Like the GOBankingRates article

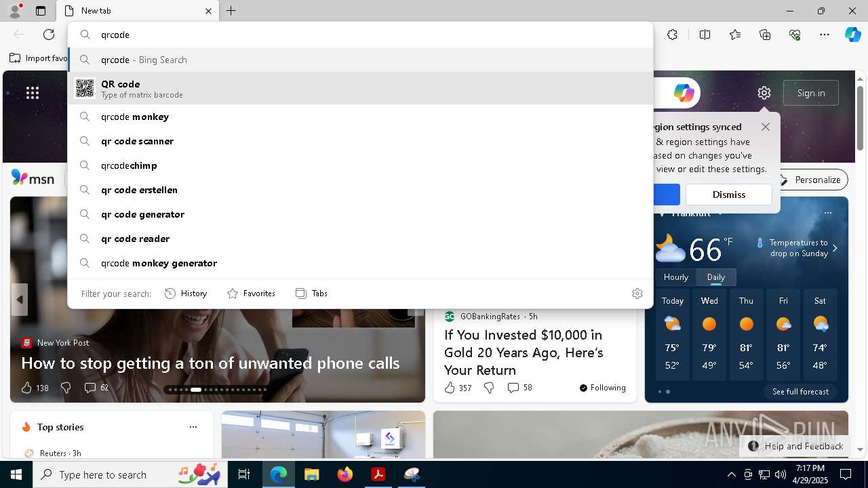pos(458,388)
